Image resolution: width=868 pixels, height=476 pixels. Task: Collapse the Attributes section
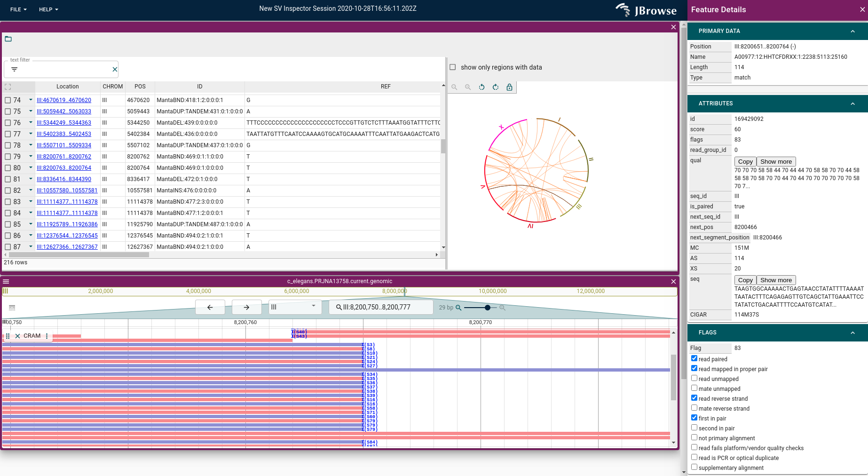click(x=852, y=103)
